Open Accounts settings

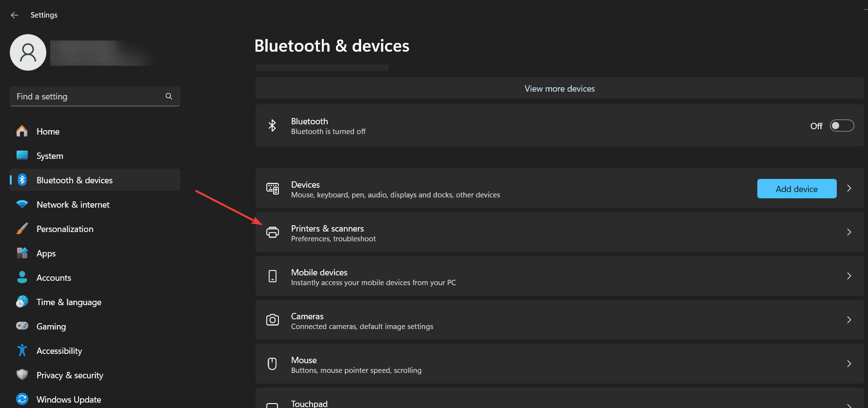[x=95, y=277]
